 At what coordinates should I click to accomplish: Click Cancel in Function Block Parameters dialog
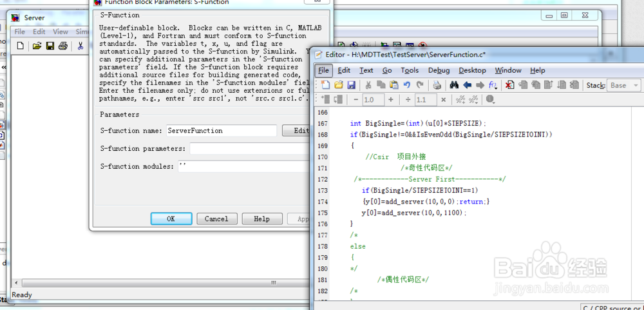click(216, 218)
